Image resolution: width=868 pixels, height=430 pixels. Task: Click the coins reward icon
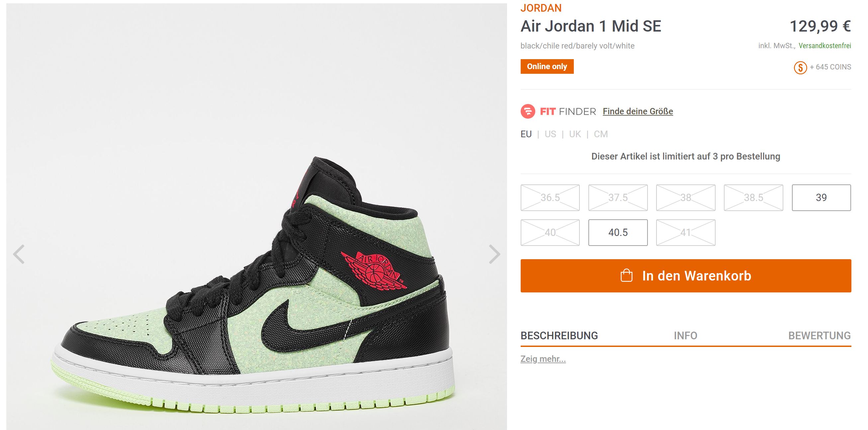pos(800,67)
